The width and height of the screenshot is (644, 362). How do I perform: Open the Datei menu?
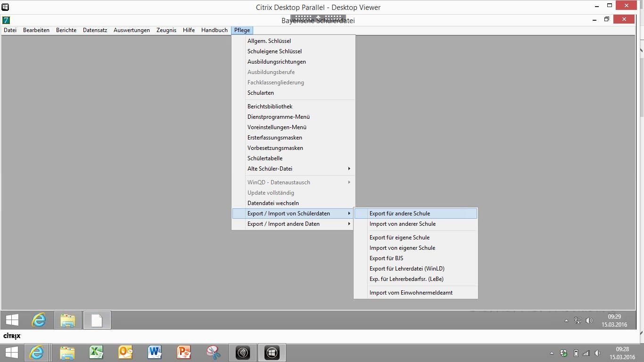(x=10, y=30)
